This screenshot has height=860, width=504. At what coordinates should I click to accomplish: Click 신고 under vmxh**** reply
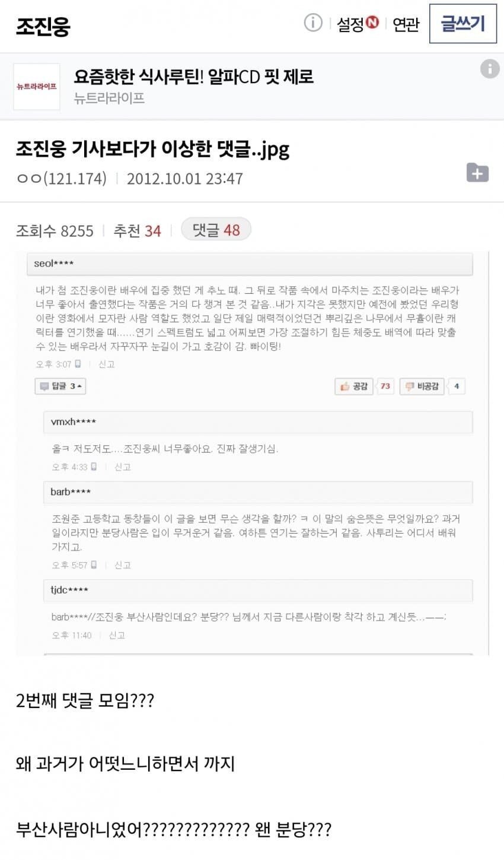(x=123, y=467)
